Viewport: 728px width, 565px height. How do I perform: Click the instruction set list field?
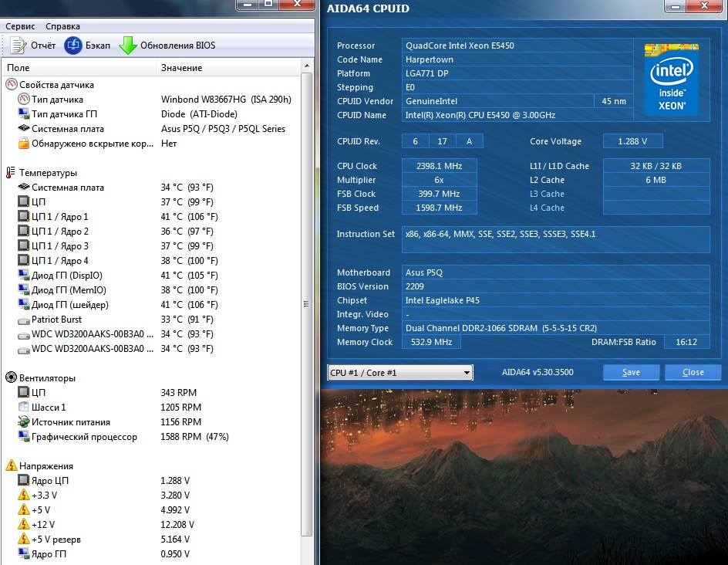555,240
